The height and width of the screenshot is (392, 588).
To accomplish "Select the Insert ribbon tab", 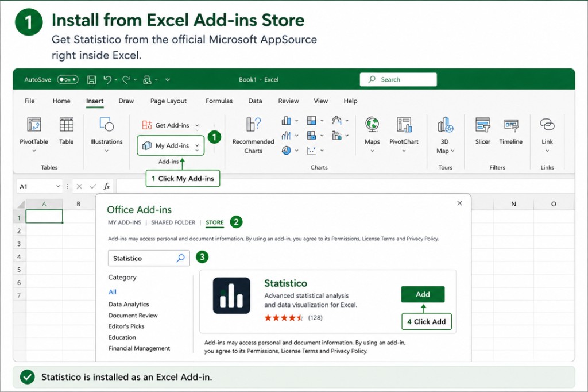I will tap(95, 101).
